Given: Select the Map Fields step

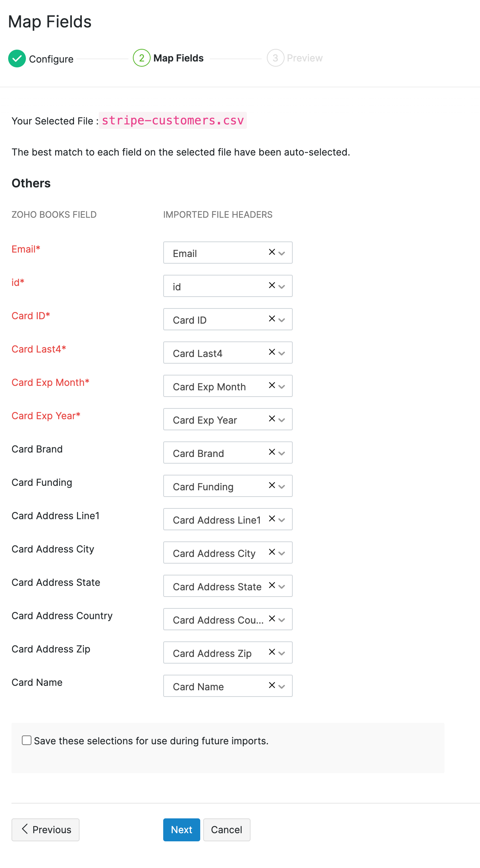Looking at the screenshot, I should 178,58.
